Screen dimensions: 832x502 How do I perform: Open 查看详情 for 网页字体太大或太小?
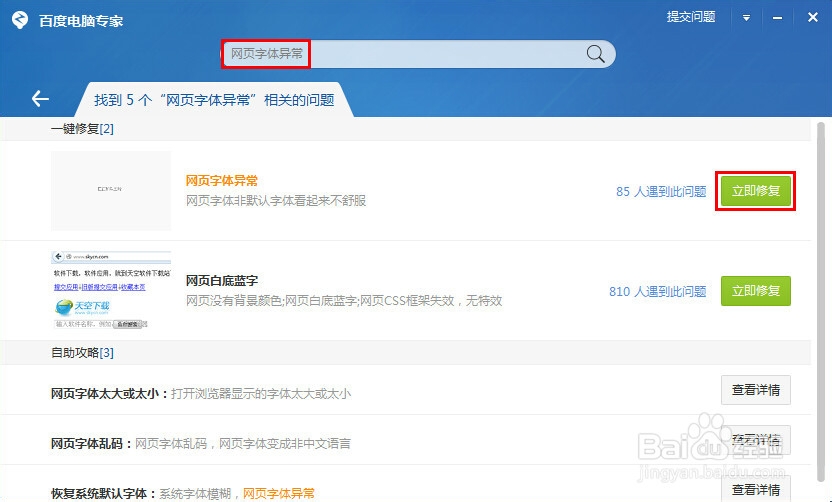[756, 390]
